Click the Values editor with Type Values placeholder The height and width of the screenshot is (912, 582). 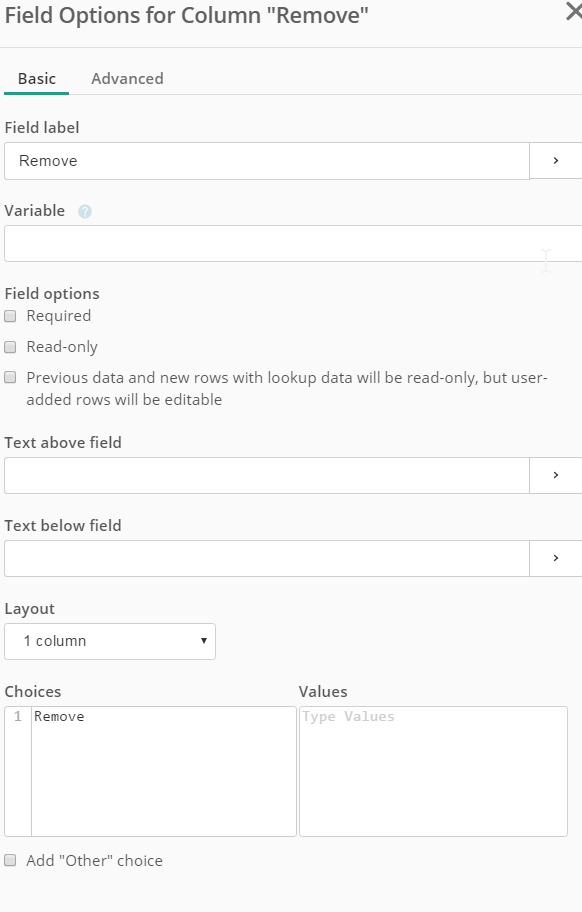[x=433, y=771]
